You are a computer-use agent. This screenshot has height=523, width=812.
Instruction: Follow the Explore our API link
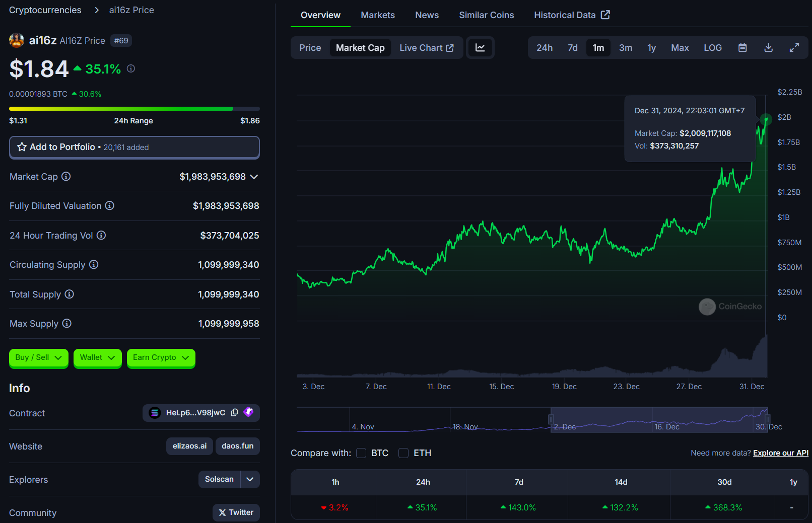(781, 453)
